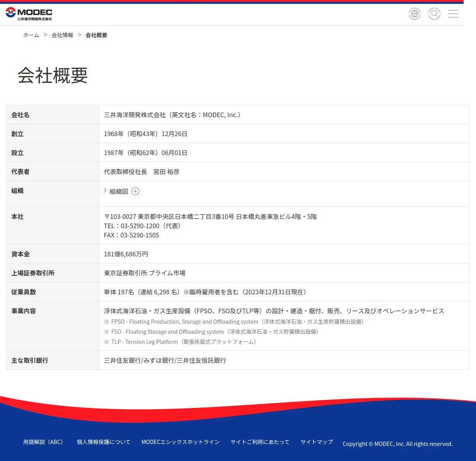The width and height of the screenshot is (476, 461).
Task: Click the 従業員数 row label
Action: 24,292
